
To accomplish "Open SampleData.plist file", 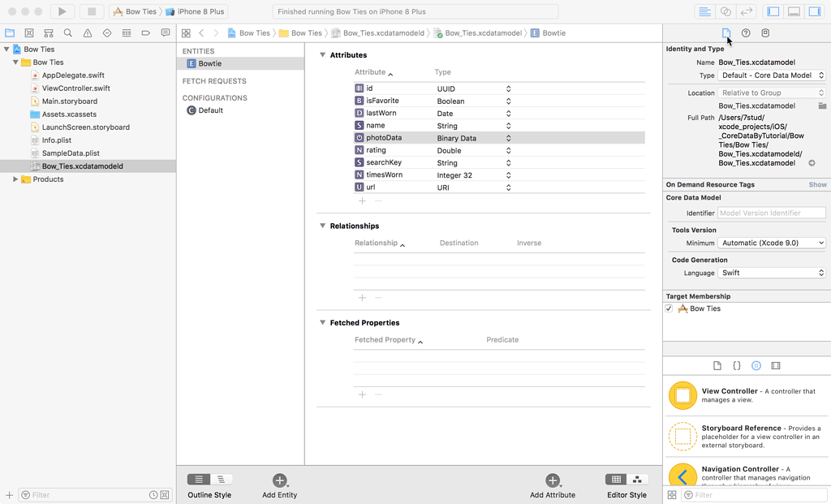I will pos(71,153).
